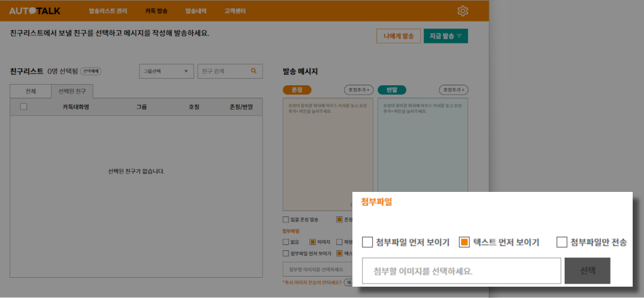
Task: Switch to the 선택된 친구 tab
Action: tap(72, 91)
